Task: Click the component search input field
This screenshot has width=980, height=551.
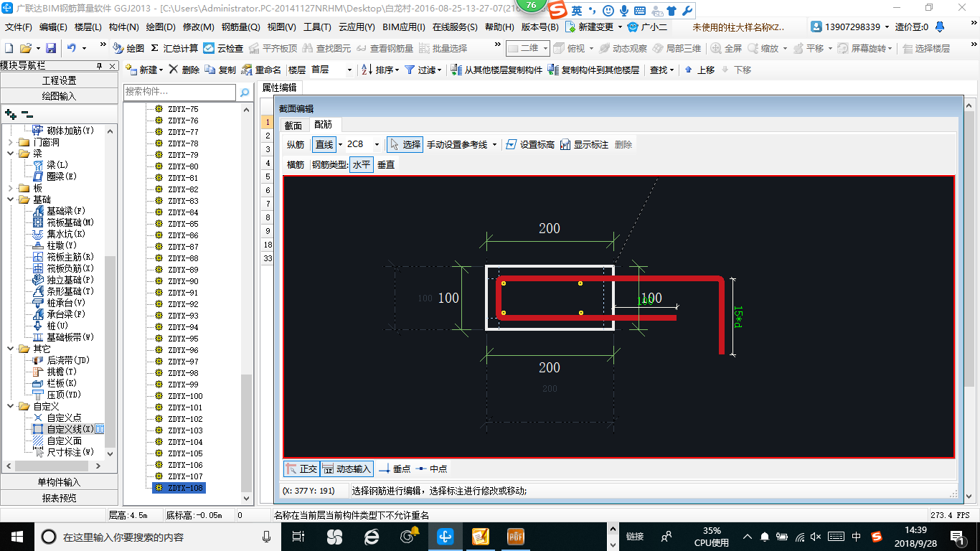Action: coord(179,92)
